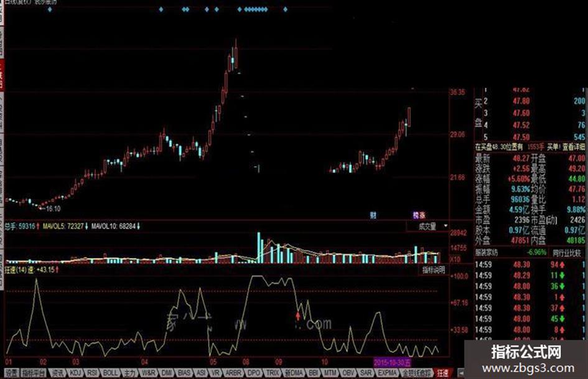
Task: Click the 榜 ranking marker on the chart
Action: (x=416, y=215)
